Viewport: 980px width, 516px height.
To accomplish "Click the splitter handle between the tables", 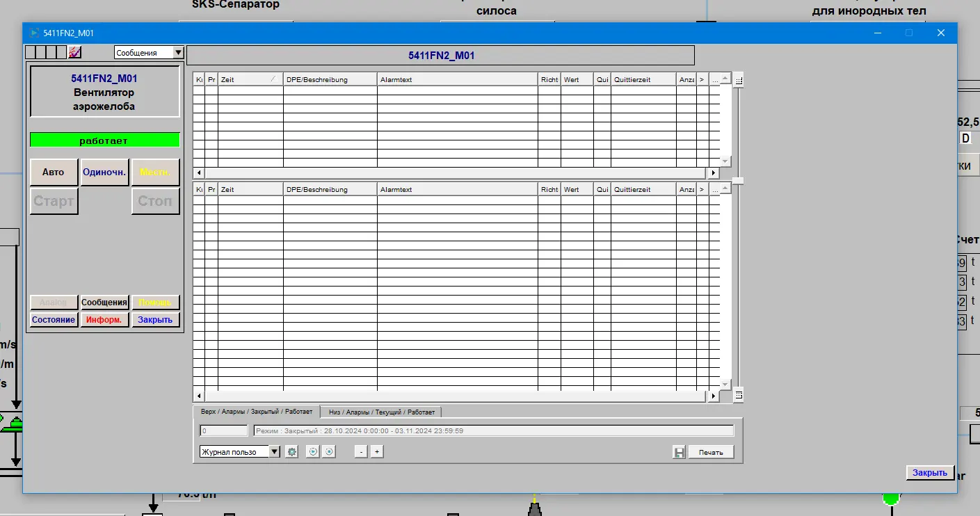I will (738, 180).
